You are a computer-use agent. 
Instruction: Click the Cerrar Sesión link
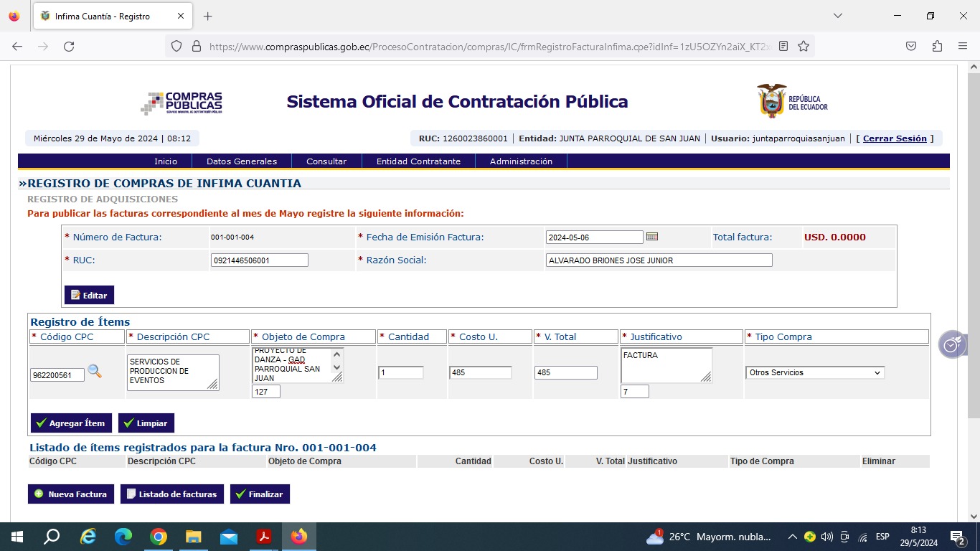(x=895, y=138)
